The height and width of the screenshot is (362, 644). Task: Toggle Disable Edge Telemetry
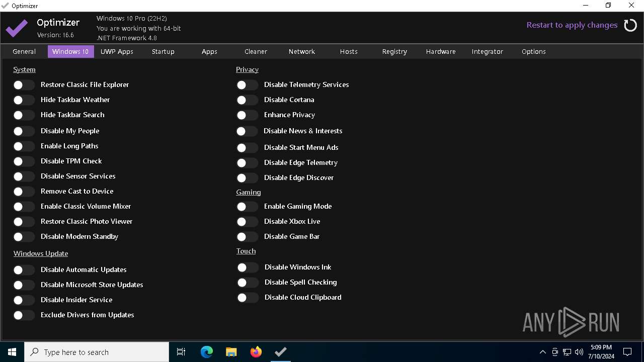247,163
